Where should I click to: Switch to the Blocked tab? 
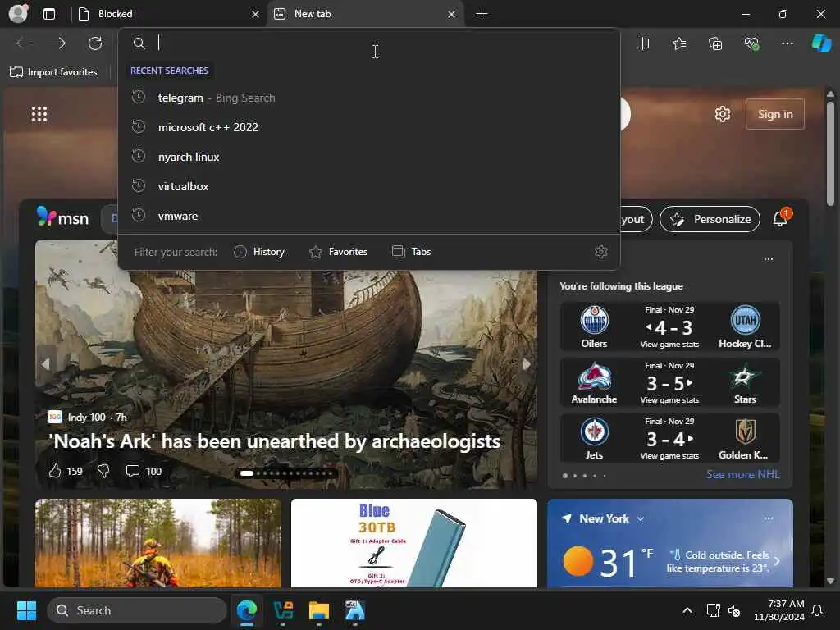click(165, 14)
